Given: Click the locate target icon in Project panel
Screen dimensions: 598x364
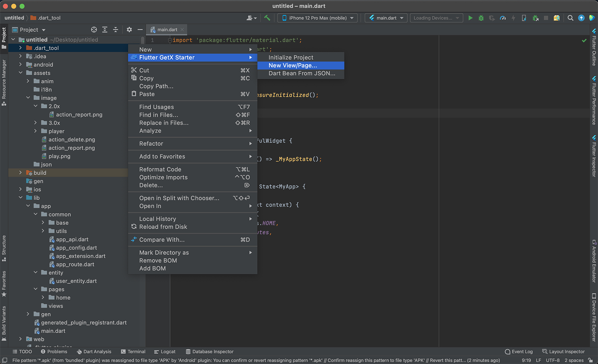Looking at the screenshot, I should pos(94,30).
